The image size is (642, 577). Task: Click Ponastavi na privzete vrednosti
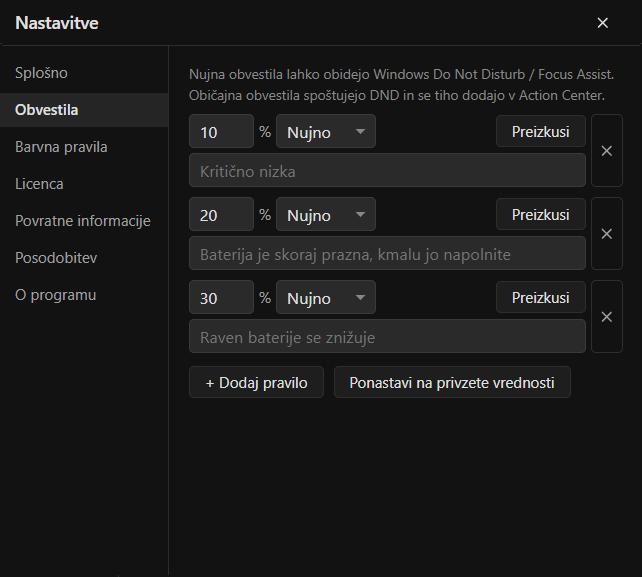click(x=452, y=382)
